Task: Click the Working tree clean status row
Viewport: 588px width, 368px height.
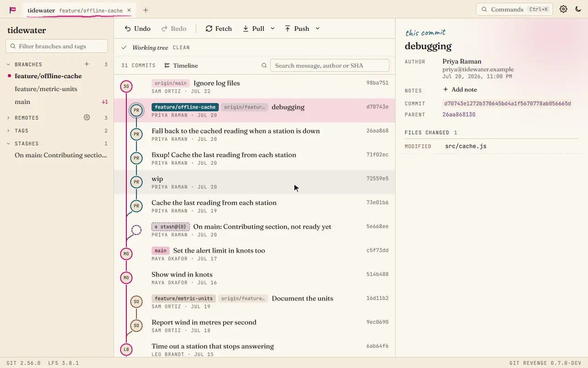Action: [x=254, y=47]
